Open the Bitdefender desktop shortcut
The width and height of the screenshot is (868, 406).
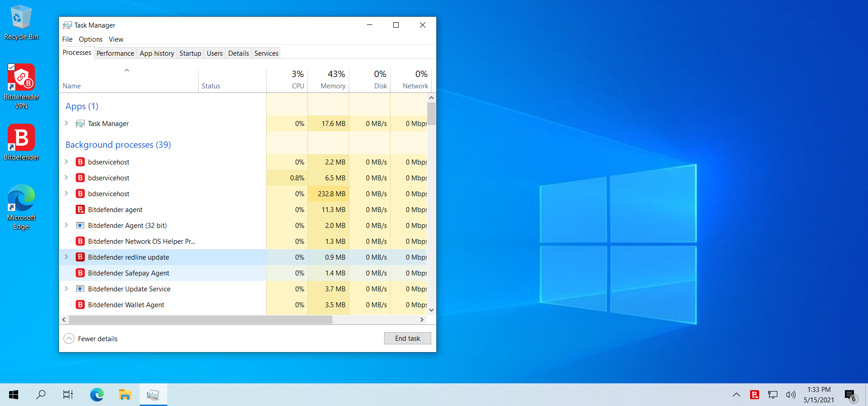click(x=21, y=142)
